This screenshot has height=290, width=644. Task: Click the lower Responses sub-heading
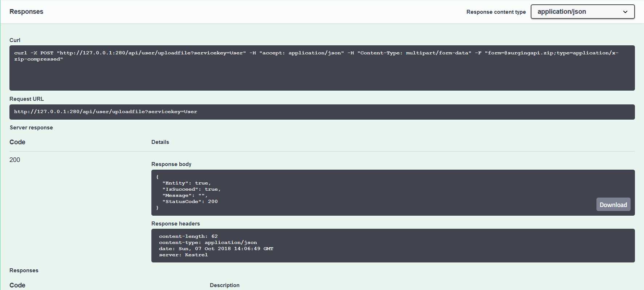(x=24, y=270)
